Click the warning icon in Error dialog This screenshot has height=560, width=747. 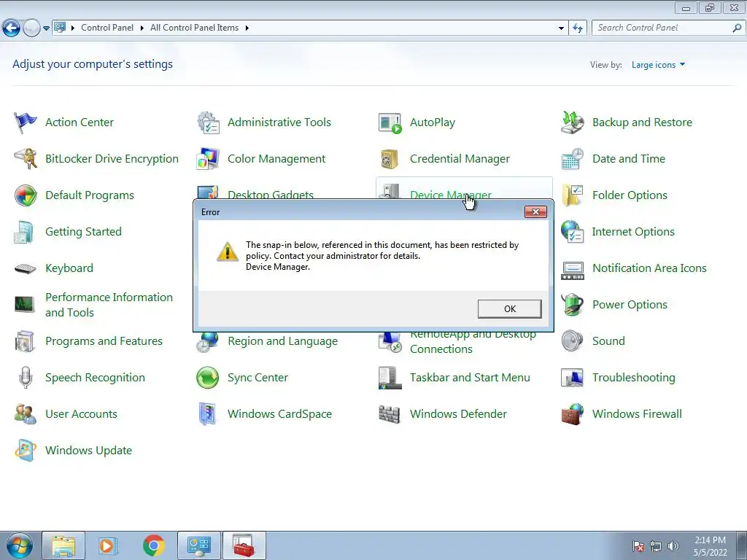(228, 252)
